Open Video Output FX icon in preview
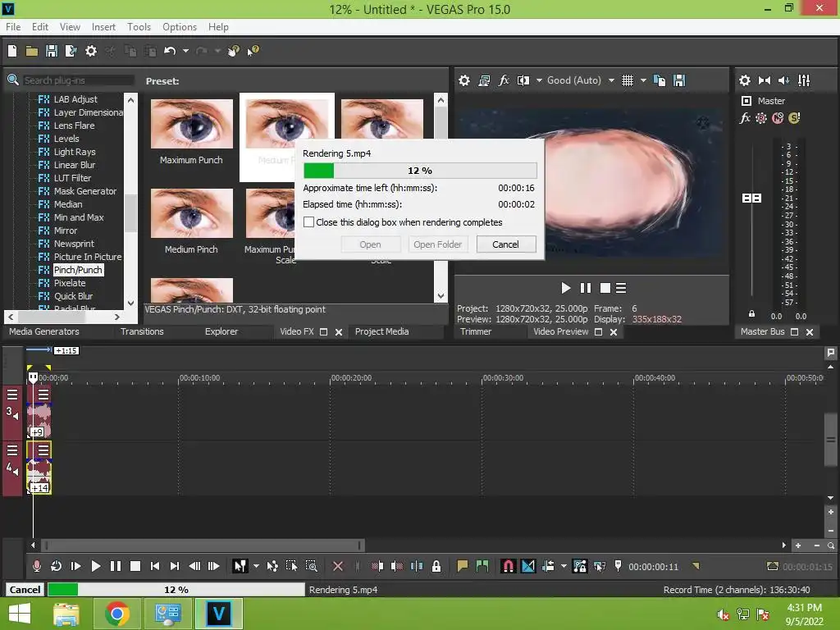Viewport: 840px width, 630px height. coord(504,80)
